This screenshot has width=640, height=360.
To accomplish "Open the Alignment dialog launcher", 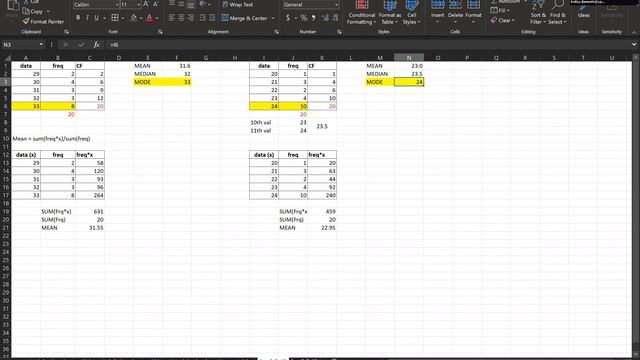I will click(x=277, y=32).
